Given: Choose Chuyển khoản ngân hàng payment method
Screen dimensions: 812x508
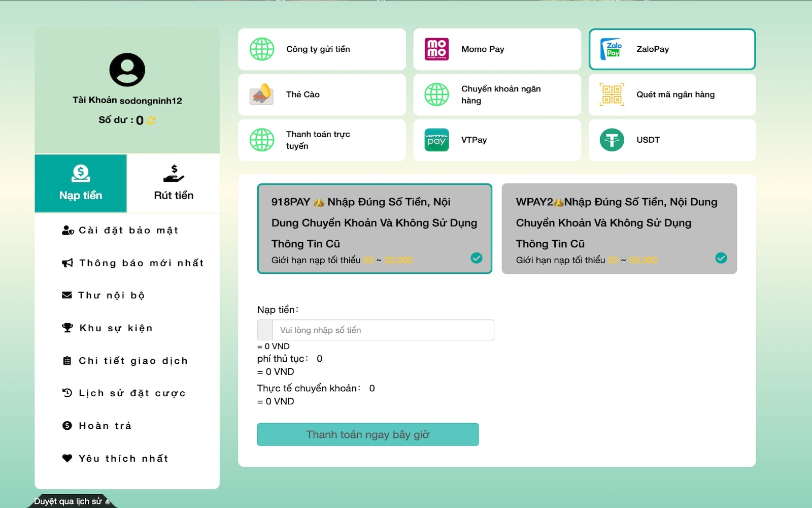Looking at the screenshot, I should pos(497,94).
